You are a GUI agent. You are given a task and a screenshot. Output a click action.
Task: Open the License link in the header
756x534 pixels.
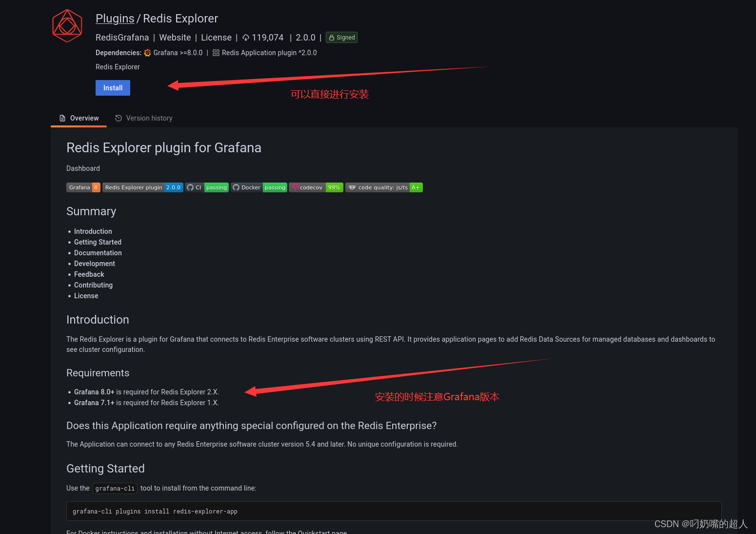(x=216, y=37)
